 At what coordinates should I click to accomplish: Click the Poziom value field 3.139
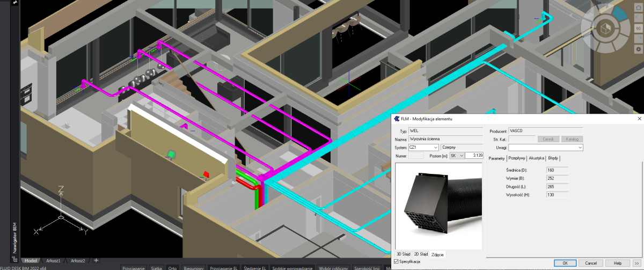474,156
